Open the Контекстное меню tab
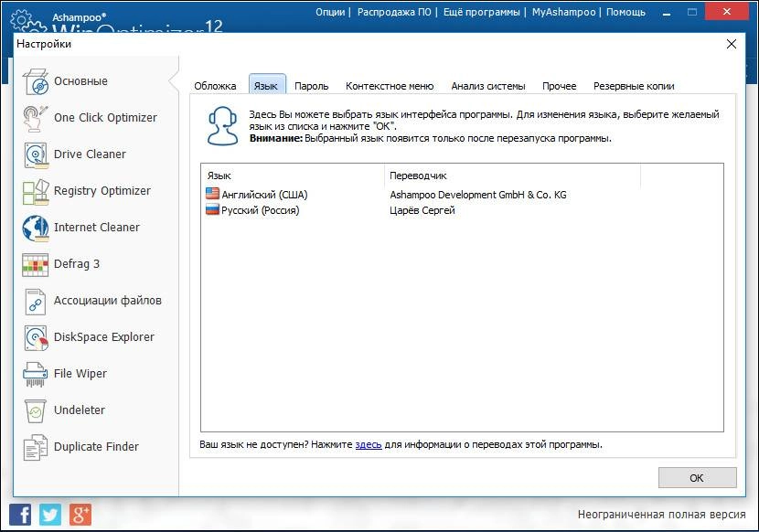Screen dimensions: 759x532 390,86
